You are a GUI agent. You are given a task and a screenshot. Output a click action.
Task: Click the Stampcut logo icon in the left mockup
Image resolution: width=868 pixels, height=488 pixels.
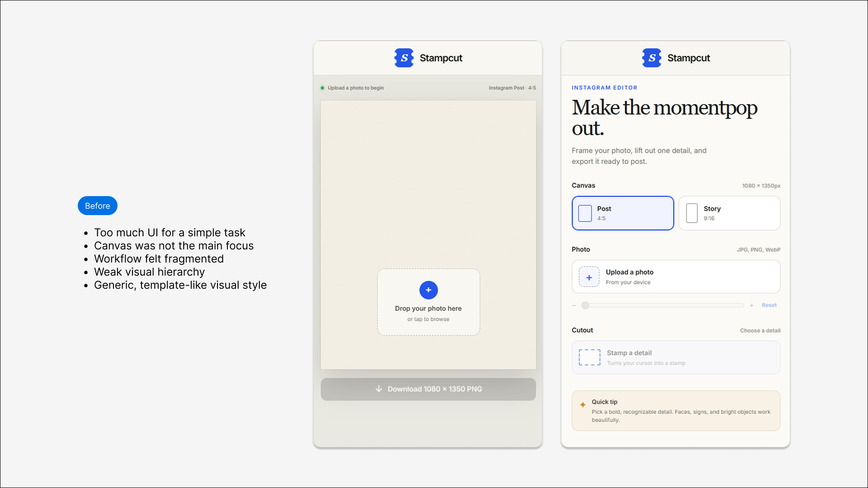pos(404,58)
